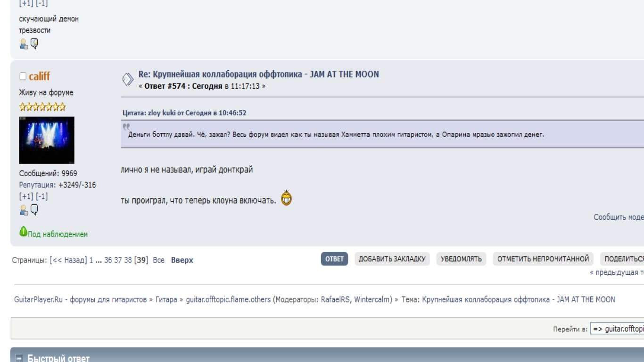Click the "Живу на форуме" rank text
644x362 pixels.
[46, 92]
